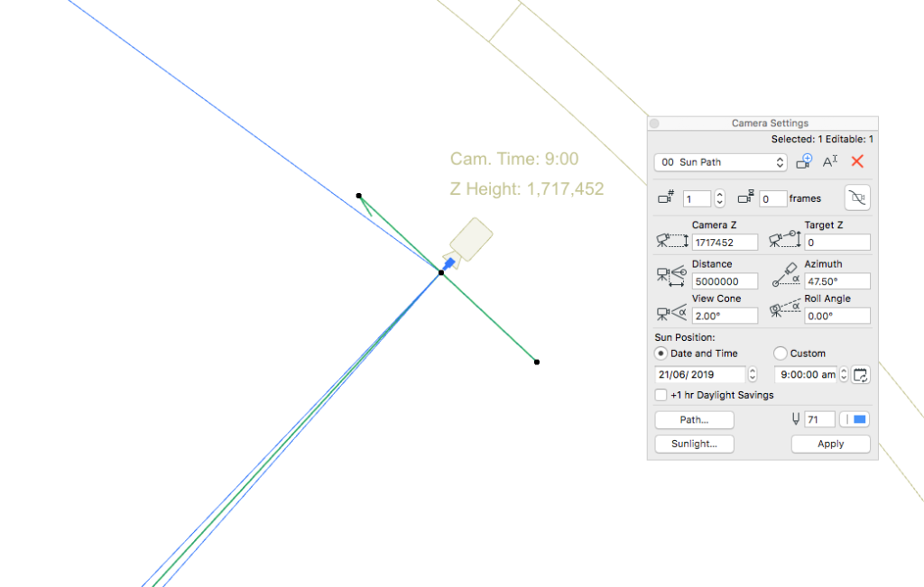Screen dimensions: 924x587
Task: Click the date stepper arrows
Action: pyautogui.click(x=753, y=374)
